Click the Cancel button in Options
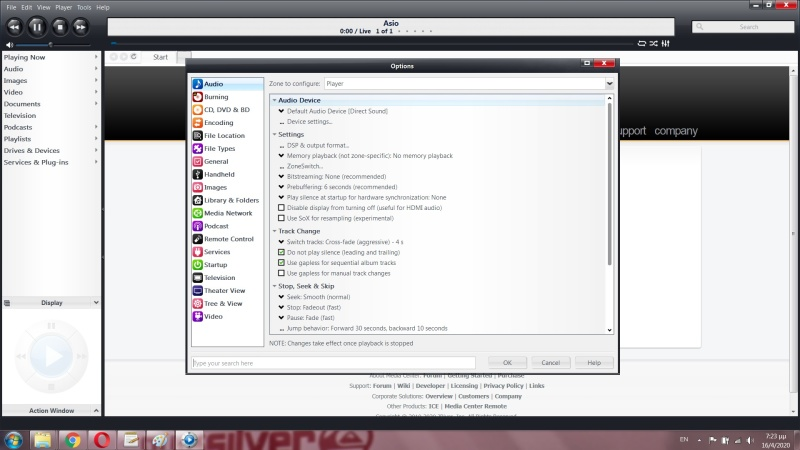 551,363
